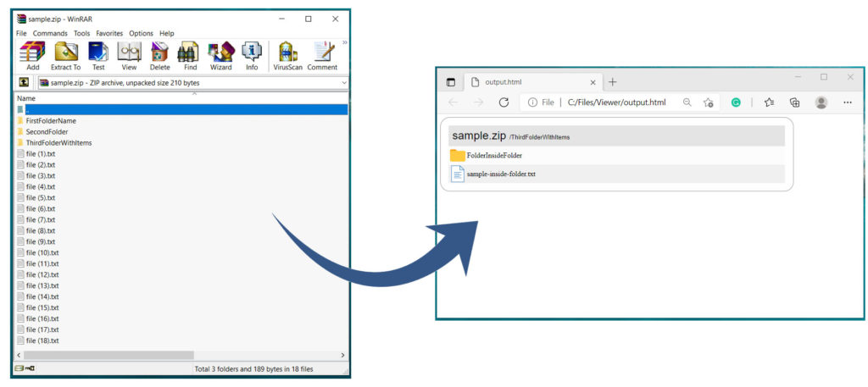Select the ThirdFolderWithItems folder
The height and width of the screenshot is (387, 868).
coord(58,143)
